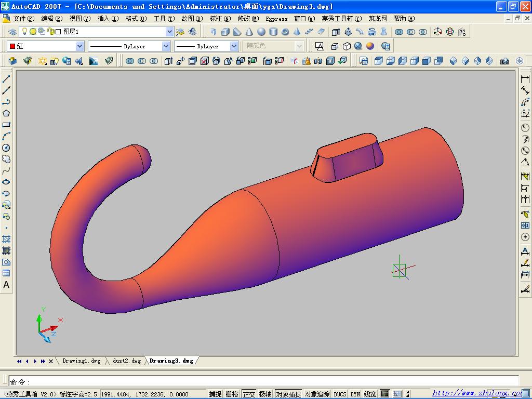
Task: Open the Express menu
Action: [x=276, y=19]
